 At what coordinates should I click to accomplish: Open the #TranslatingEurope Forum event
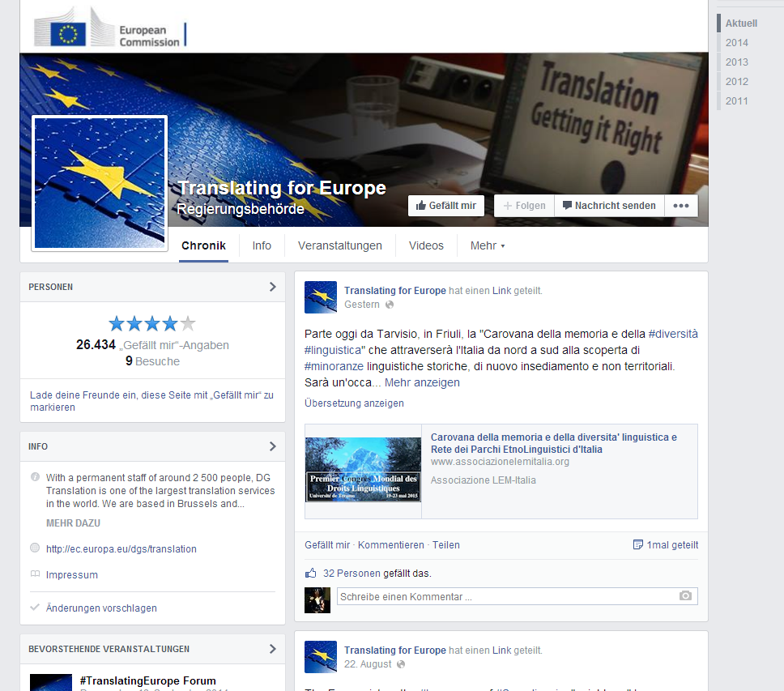click(148, 680)
